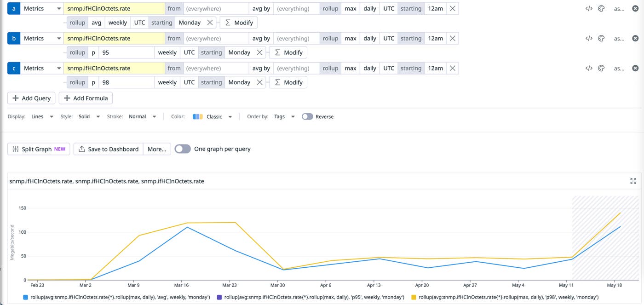Click the palette icon next to query b

click(x=601, y=38)
